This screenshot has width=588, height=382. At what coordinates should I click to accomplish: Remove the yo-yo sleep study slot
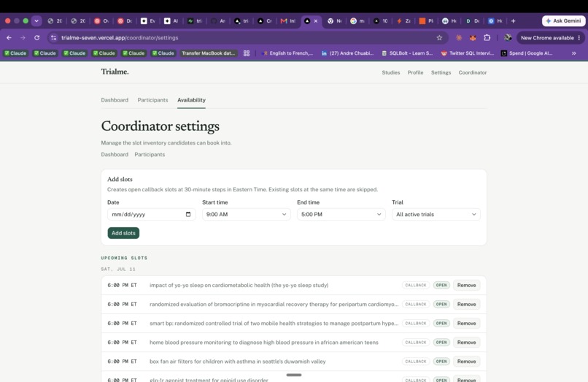coord(466,285)
